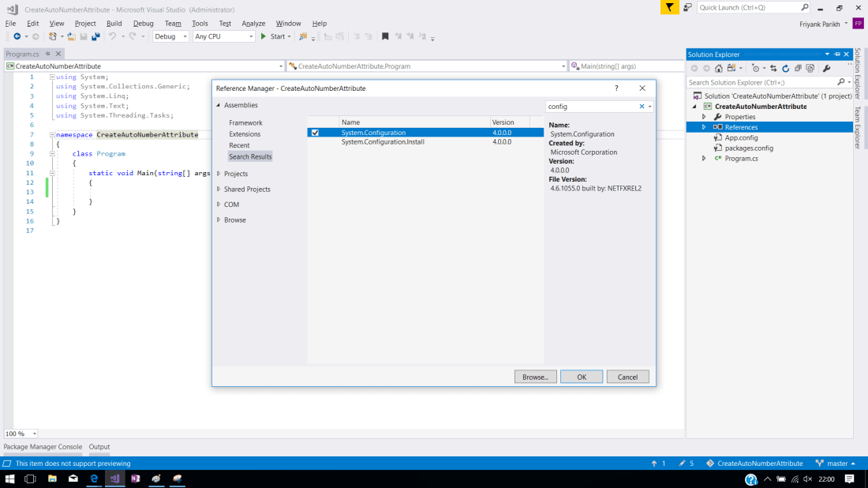
Task: Open the Build menu
Action: [114, 24]
